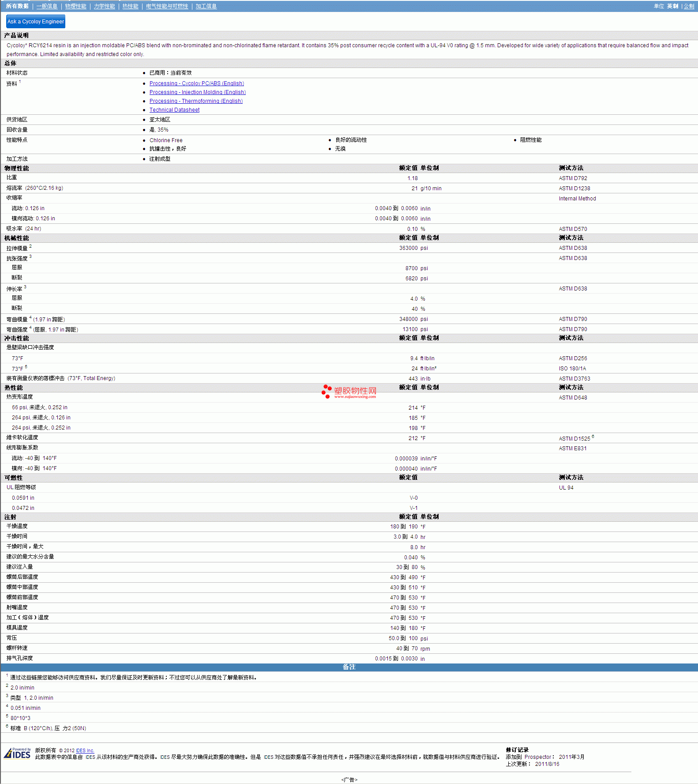Click the UL 94 test method
Image resolution: width=698 pixels, height=784 pixels.
click(x=566, y=488)
